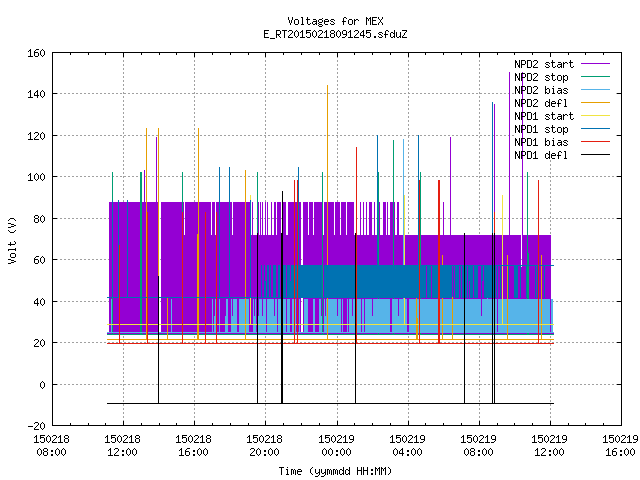Click the 160 value on the voltage axis
640x480 pixels.
(36, 53)
